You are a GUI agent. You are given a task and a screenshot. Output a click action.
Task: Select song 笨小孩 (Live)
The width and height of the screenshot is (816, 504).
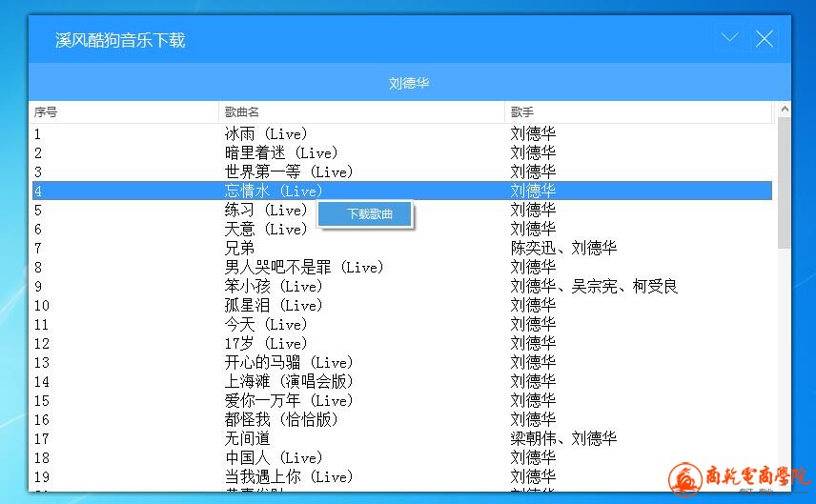coord(274,287)
